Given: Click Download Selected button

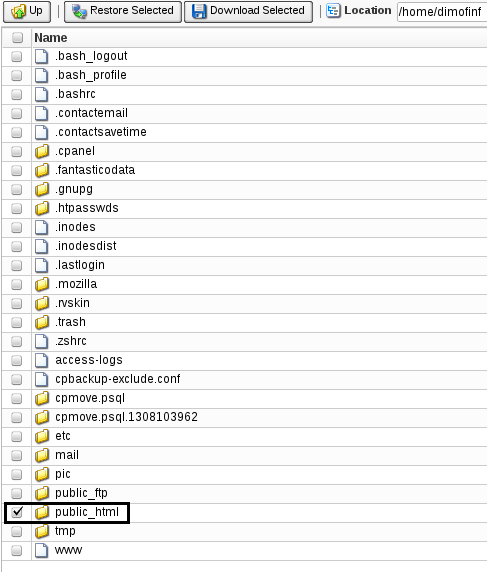Looking at the screenshot, I should pyautogui.click(x=248, y=11).
